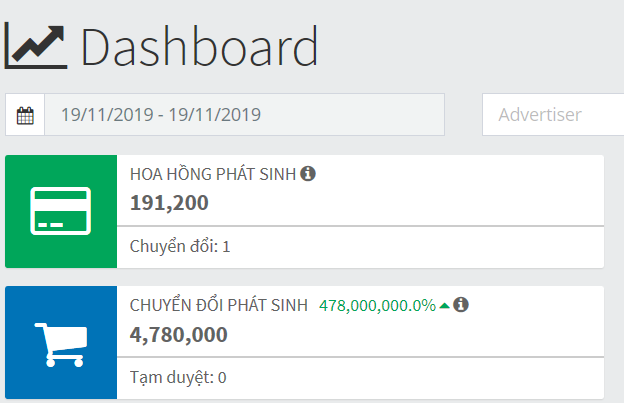Click the calendar icon beside date range
The width and height of the screenshot is (624, 403).
[25, 115]
